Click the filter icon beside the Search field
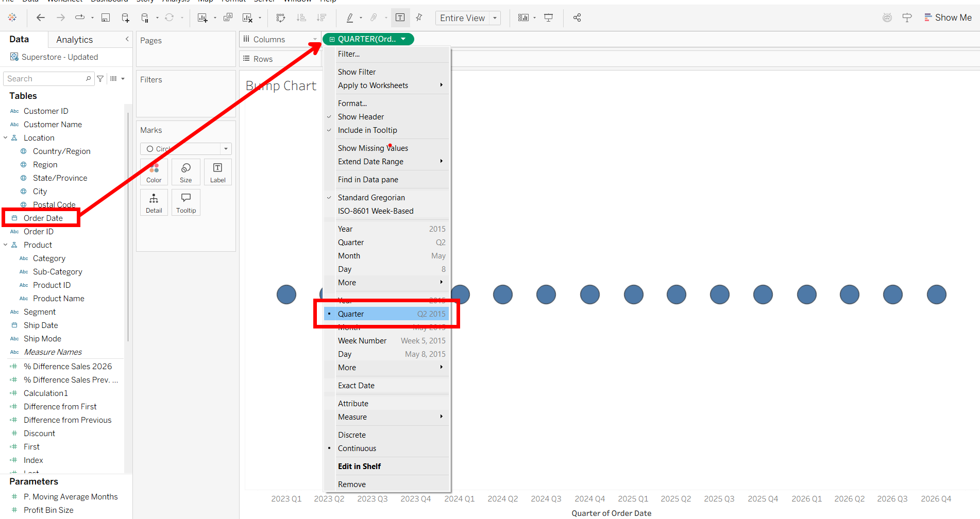The image size is (980, 519). [x=100, y=79]
